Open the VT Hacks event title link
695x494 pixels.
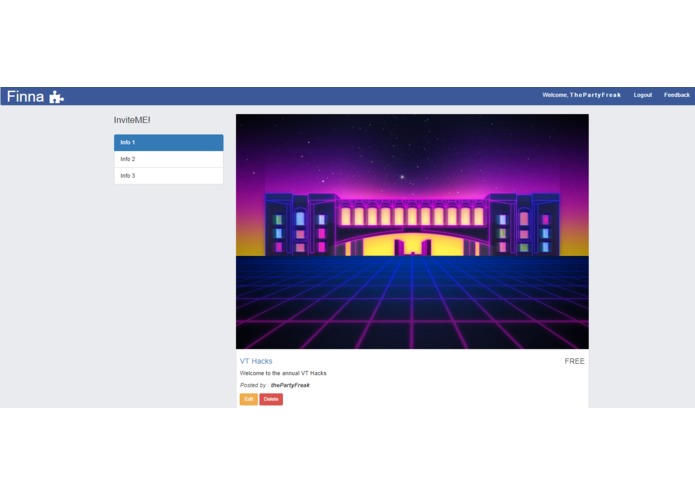(256, 361)
